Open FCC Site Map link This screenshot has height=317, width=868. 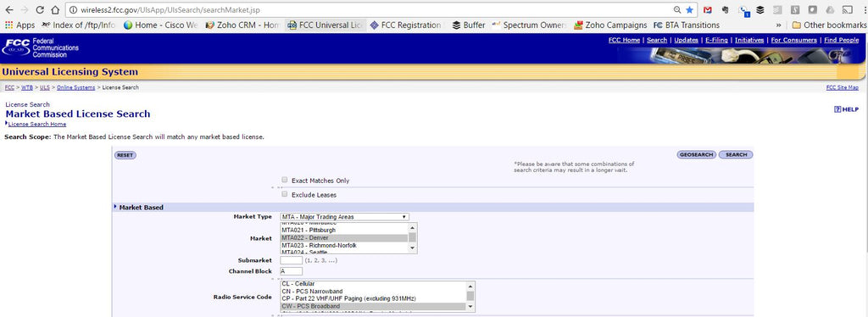point(843,87)
